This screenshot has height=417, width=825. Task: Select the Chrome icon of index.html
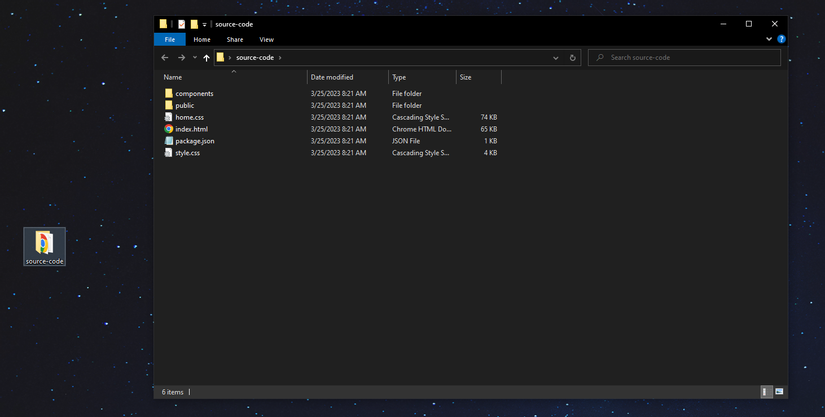tap(168, 129)
